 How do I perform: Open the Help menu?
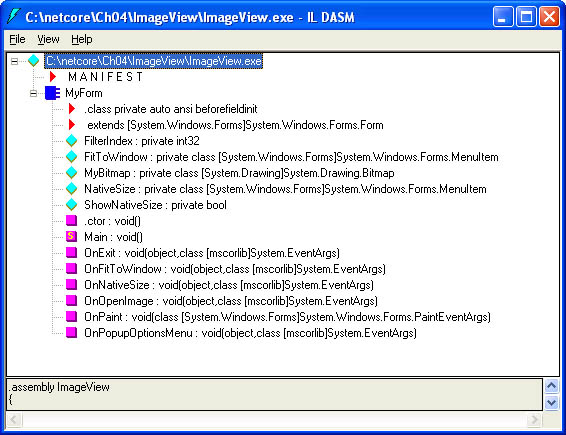[82, 39]
